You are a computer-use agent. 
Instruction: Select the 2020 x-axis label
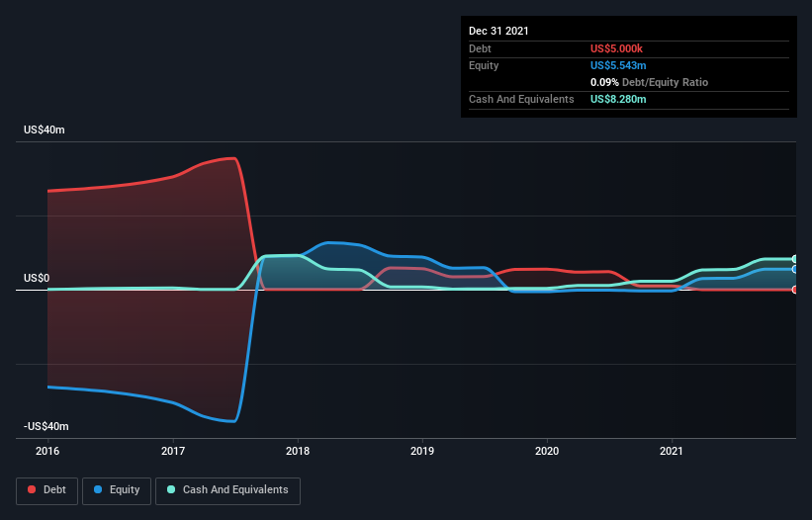[x=547, y=451]
